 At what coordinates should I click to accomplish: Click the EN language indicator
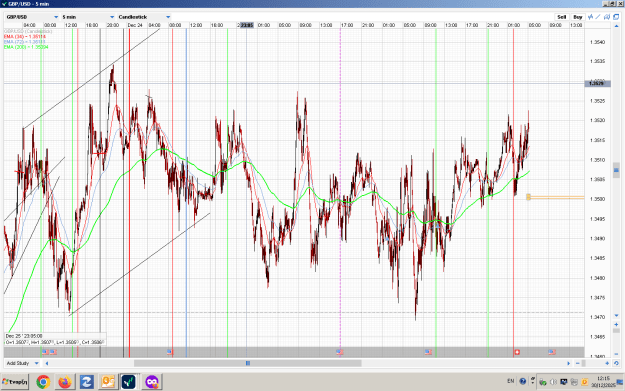(x=511, y=381)
